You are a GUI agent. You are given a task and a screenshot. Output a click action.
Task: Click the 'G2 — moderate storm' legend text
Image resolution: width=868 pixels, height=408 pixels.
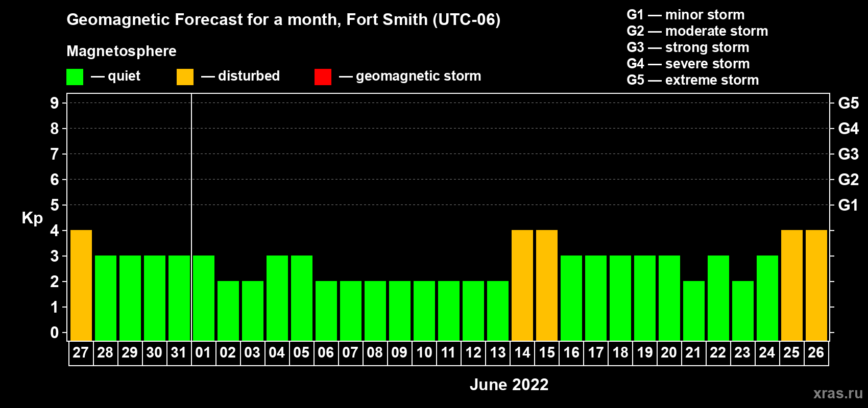(x=697, y=31)
